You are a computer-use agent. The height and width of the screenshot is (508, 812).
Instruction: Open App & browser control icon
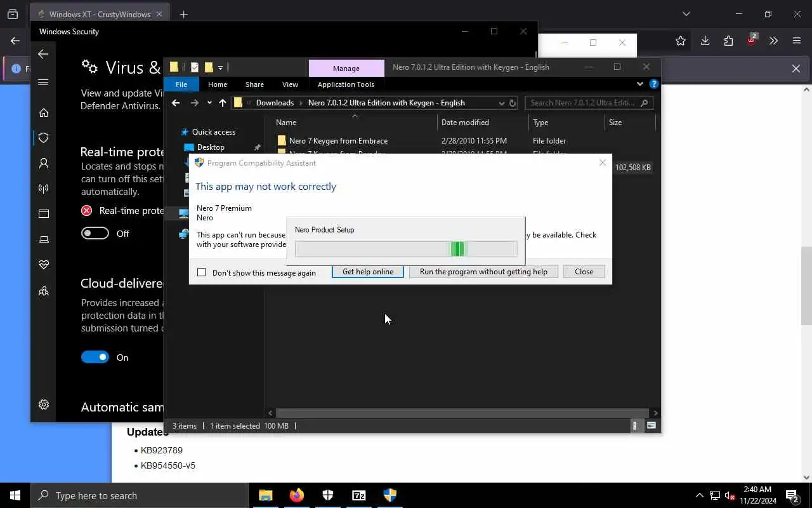[44, 214]
